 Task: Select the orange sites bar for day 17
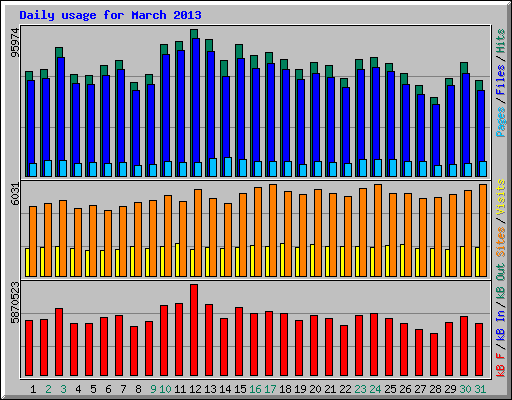(x=273, y=230)
